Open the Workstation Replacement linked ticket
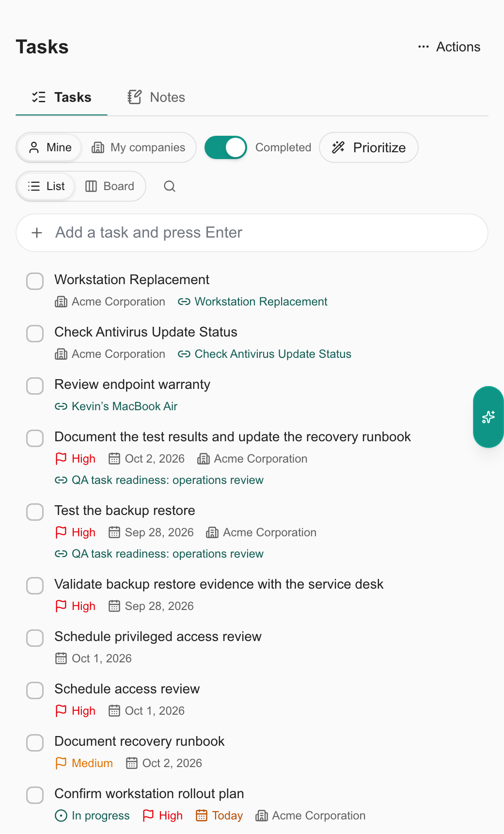The height and width of the screenshot is (834, 504). 252,302
